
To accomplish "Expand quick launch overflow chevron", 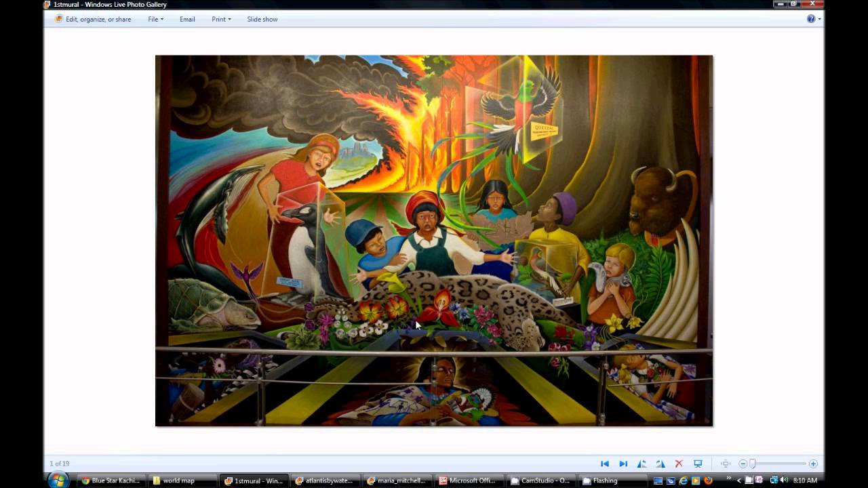I will [729, 479].
